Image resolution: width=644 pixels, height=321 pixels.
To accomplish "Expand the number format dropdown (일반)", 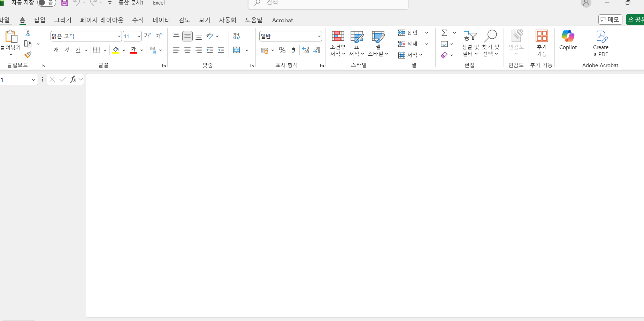I will point(319,36).
